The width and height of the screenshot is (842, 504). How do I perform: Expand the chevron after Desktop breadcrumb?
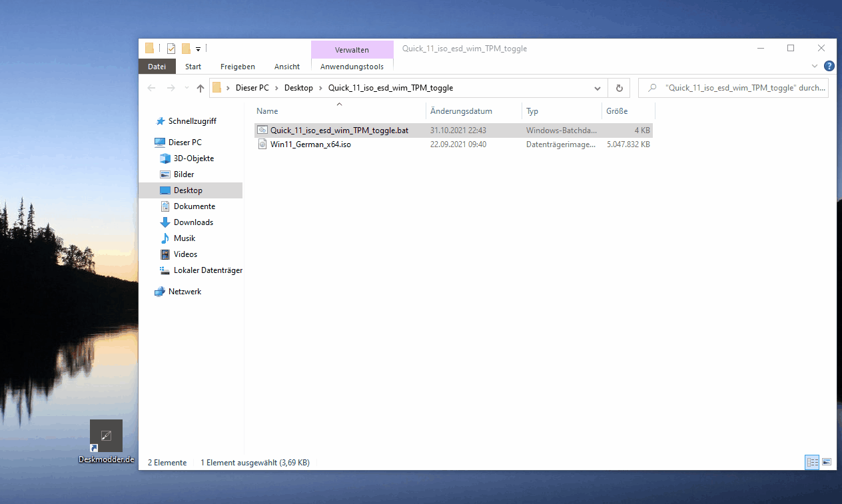coord(320,88)
